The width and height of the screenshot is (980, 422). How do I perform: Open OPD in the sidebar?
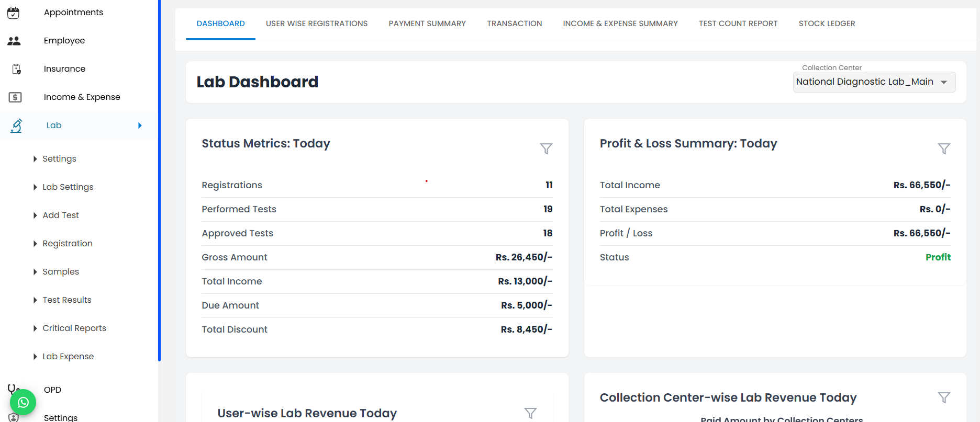point(52,390)
